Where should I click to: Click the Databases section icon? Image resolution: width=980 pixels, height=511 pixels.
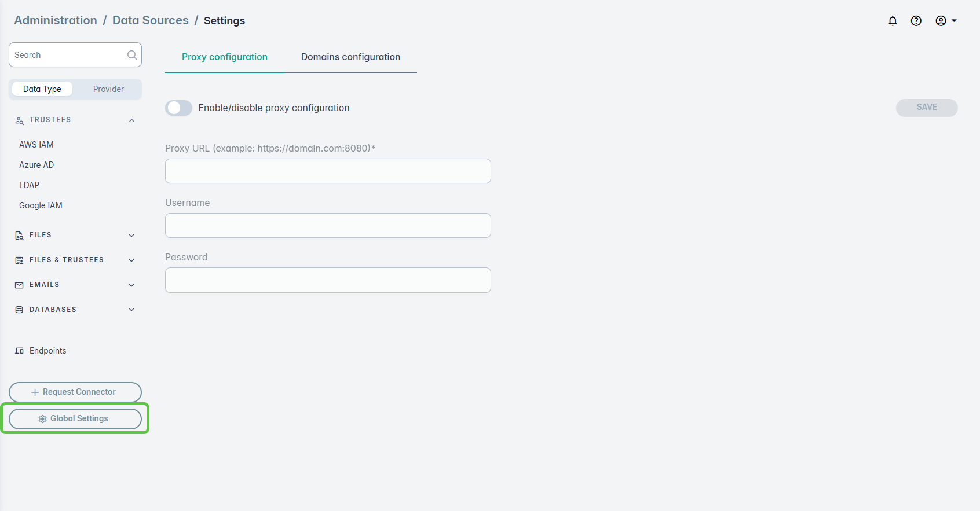tap(19, 310)
